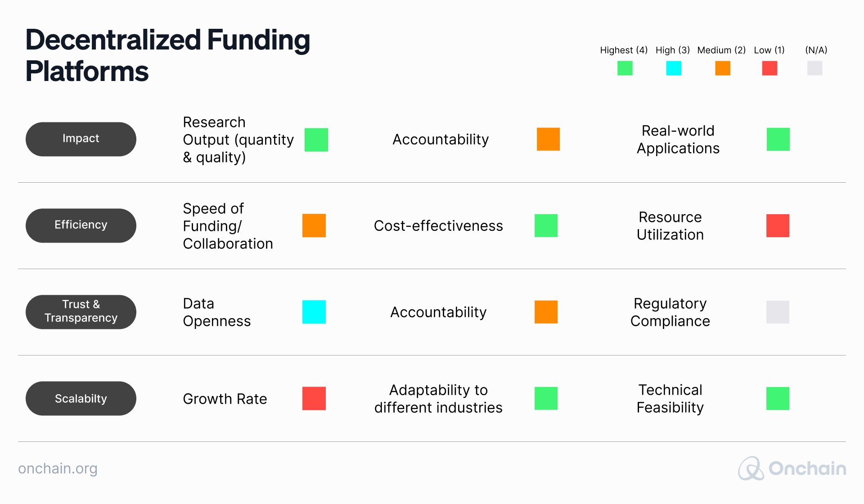Image resolution: width=864 pixels, height=504 pixels.
Task: Select the Impact category pill
Action: coord(81,139)
